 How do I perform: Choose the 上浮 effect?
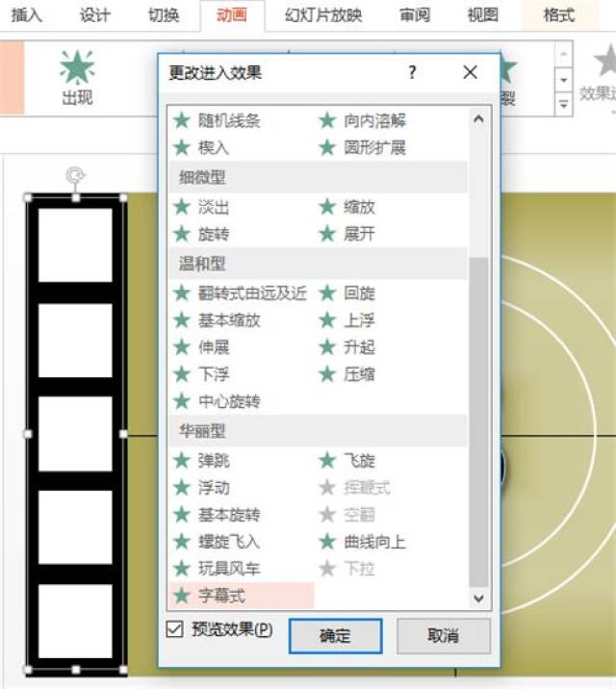point(347,320)
